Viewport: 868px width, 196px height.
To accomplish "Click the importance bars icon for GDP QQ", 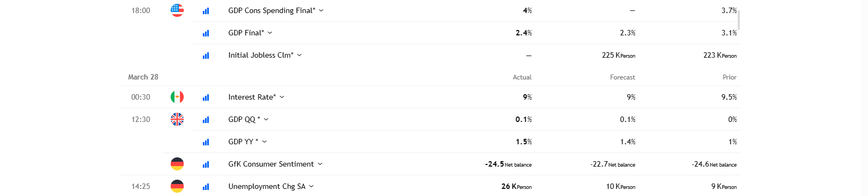I will [206, 120].
